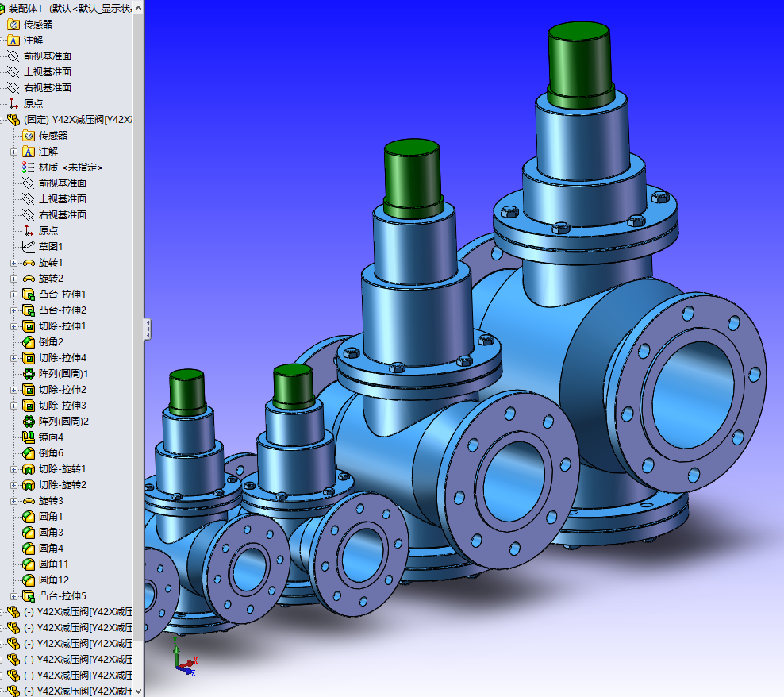This screenshot has width=784, height=697.
Task: Click the fillet icon beside 圆角1
Action: coord(29,517)
